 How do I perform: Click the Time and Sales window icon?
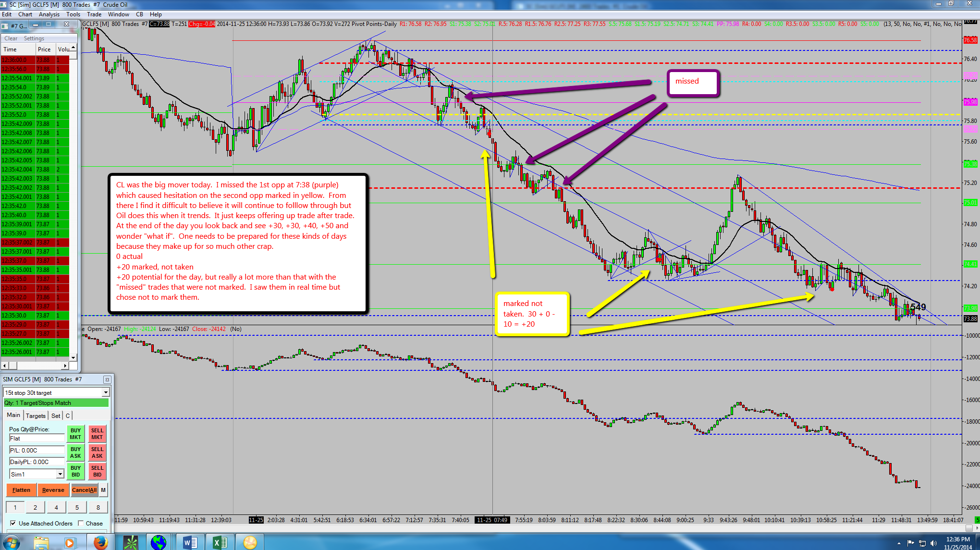pos(5,26)
